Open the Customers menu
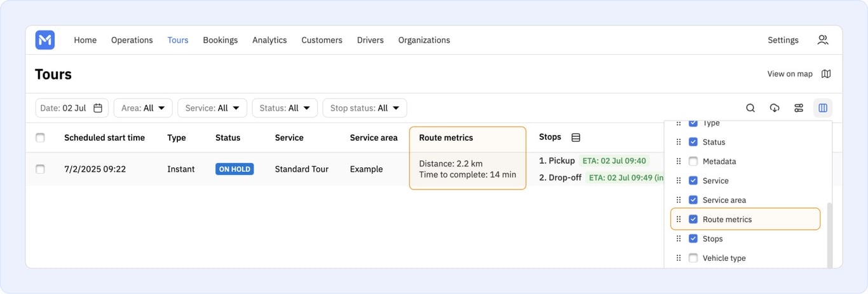This screenshot has height=294, width=868. (322, 40)
